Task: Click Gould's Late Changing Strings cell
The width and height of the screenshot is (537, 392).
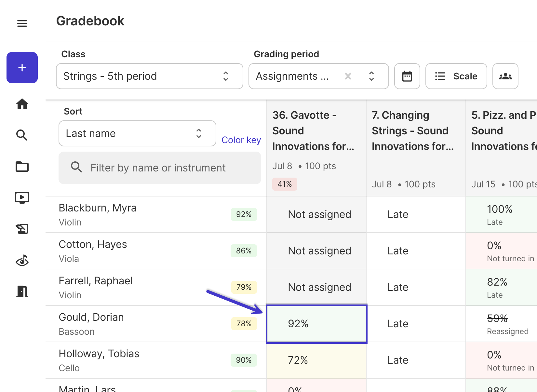Action: (x=416, y=324)
